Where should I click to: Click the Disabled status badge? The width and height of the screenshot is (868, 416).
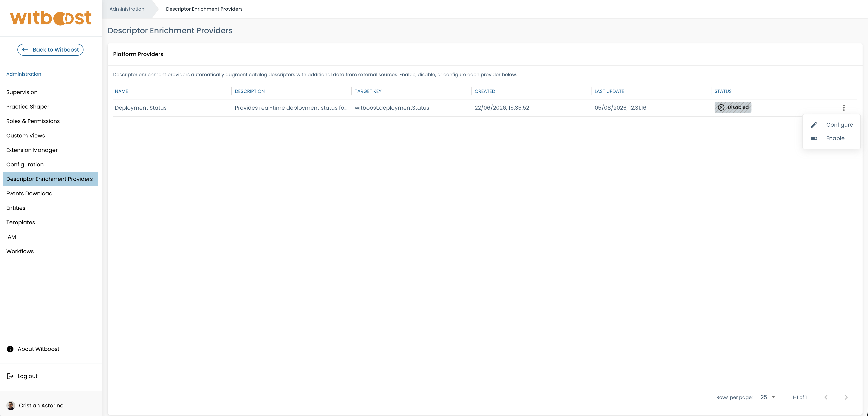pyautogui.click(x=733, y=107)
